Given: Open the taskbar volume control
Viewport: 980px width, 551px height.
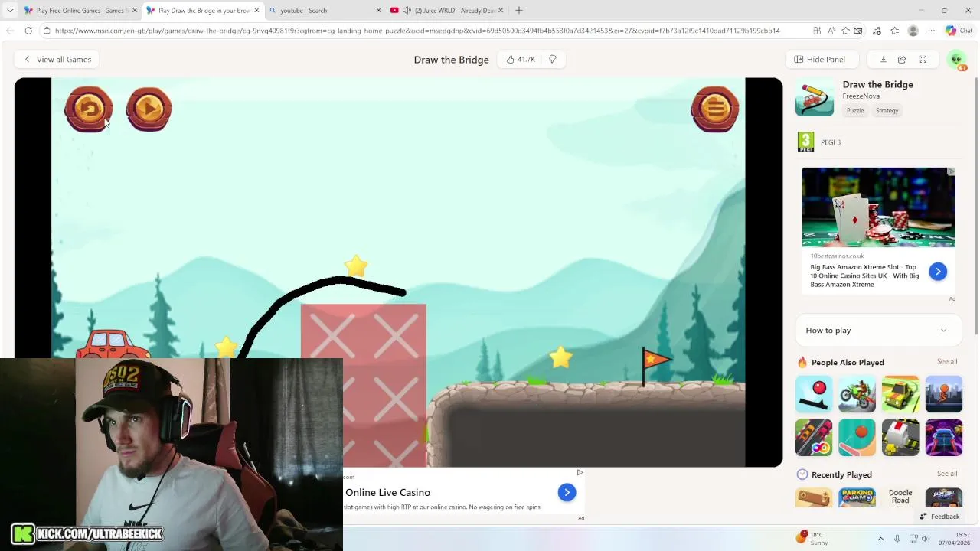Looking at the screenshot, I should click(x=925, y=539).
